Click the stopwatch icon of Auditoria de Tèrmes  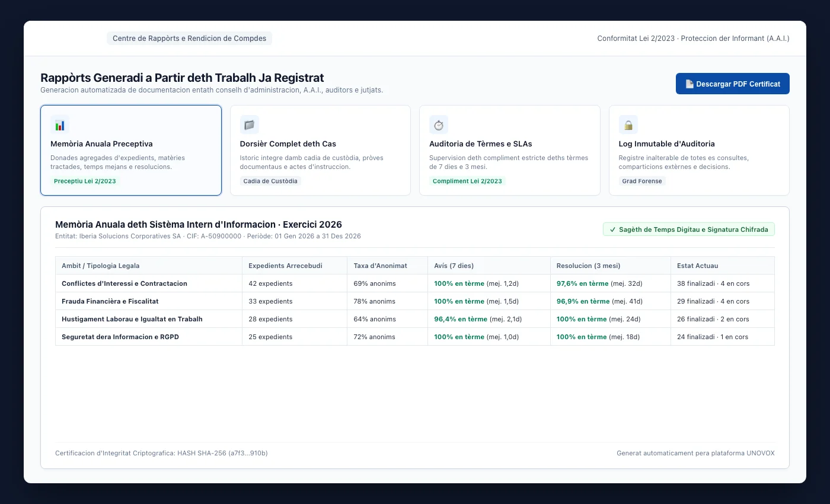[439, 125]
